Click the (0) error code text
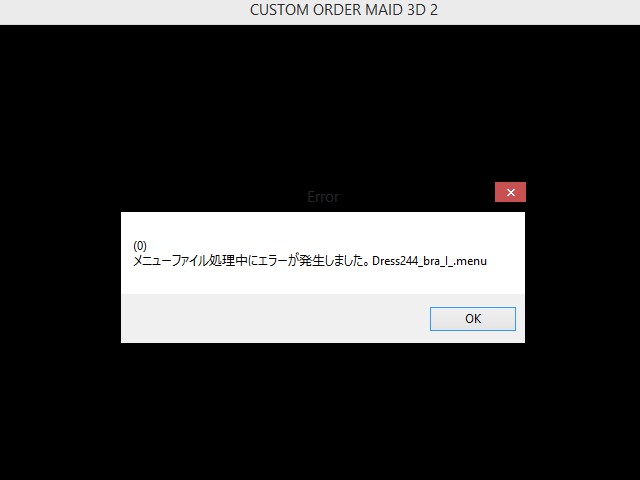 (x=140, y=246)
